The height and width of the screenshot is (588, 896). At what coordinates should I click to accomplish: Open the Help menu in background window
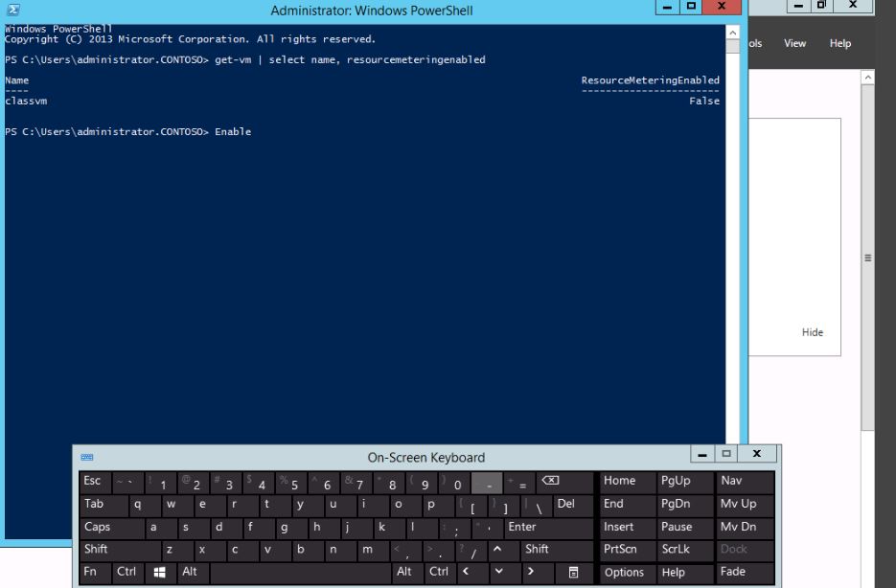point(839,43)
